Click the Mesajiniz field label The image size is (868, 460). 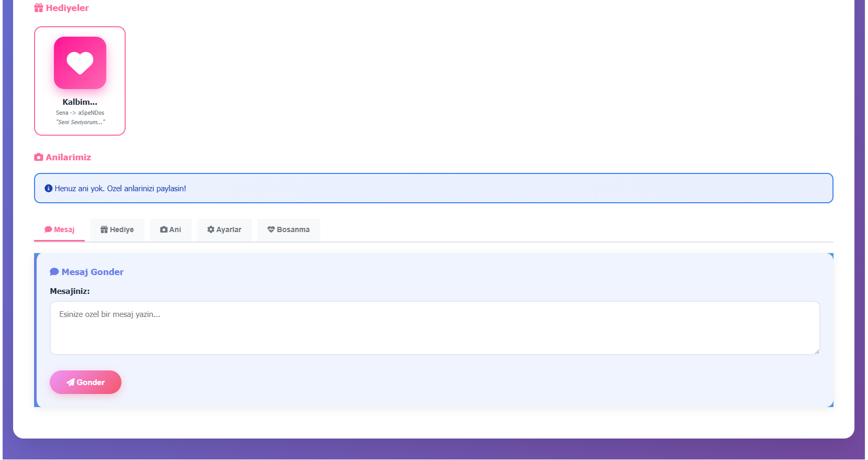(x=70, y=291)
